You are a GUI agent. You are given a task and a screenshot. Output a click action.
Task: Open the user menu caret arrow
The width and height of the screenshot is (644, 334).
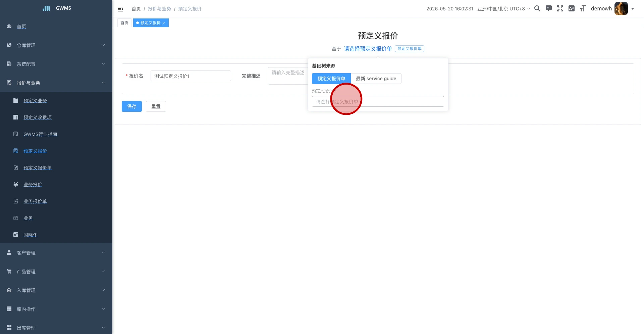tap(633, 9)
